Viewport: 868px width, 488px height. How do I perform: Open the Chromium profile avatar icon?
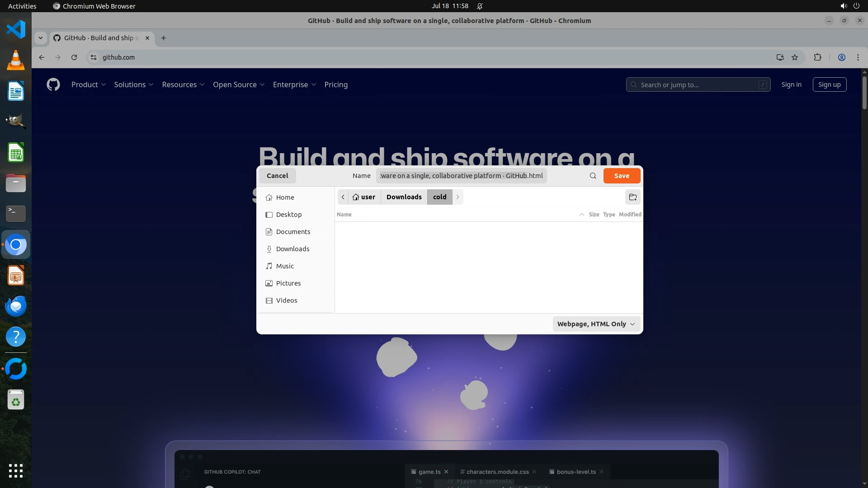841,57
